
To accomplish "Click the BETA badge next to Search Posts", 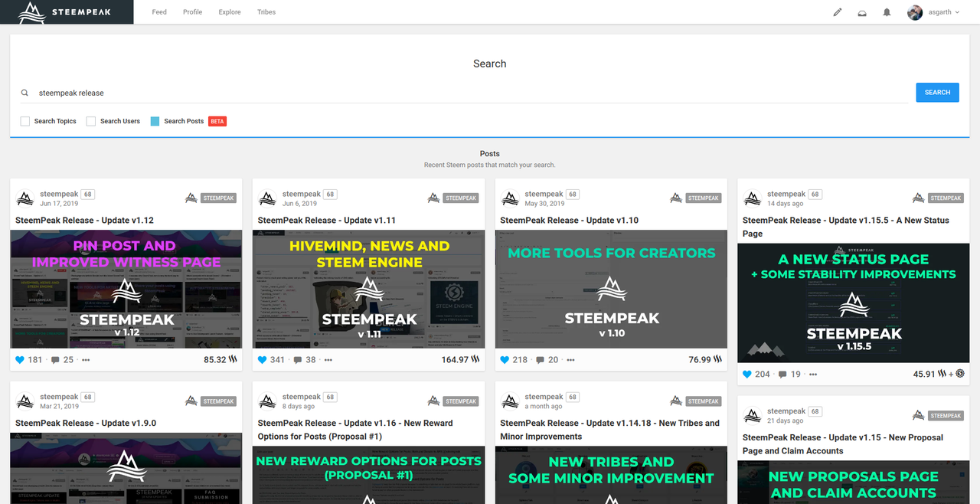I will [x=217, y=121].
